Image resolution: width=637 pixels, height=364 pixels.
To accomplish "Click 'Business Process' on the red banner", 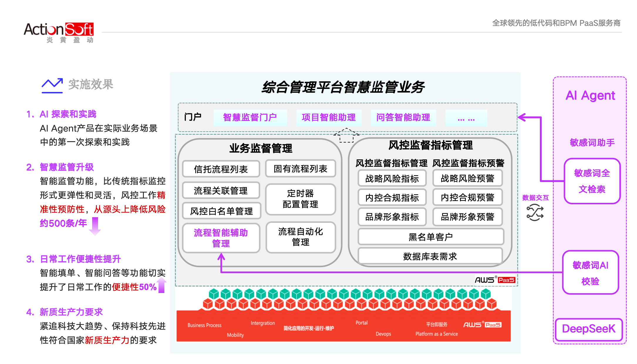I will (x=205, y=325).
